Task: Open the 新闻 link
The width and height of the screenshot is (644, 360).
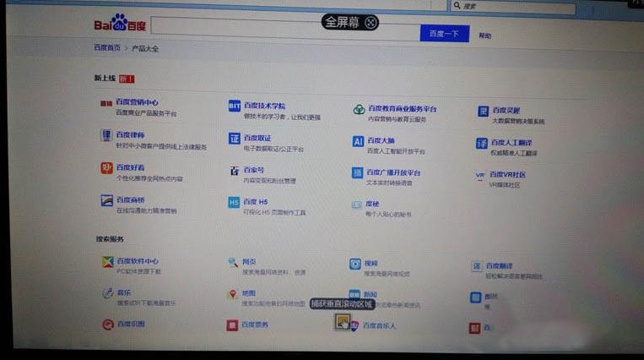Action: [370, 295]
